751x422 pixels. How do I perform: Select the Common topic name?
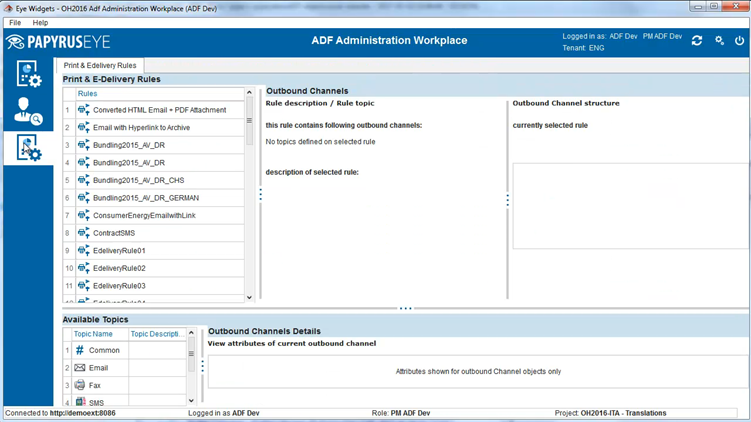point(104,350)
